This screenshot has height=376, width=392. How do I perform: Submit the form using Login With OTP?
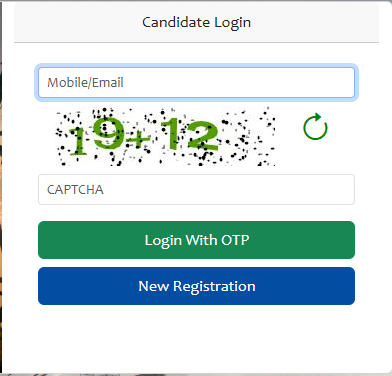pos(196,240)
